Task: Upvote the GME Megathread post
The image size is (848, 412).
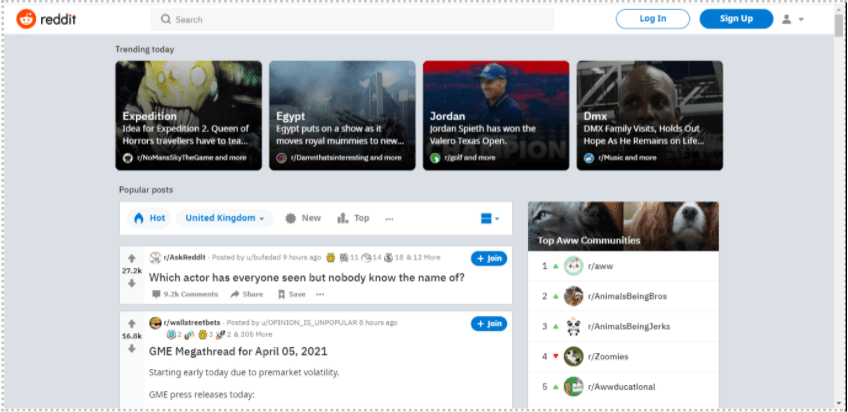Action: coord(131,323)
